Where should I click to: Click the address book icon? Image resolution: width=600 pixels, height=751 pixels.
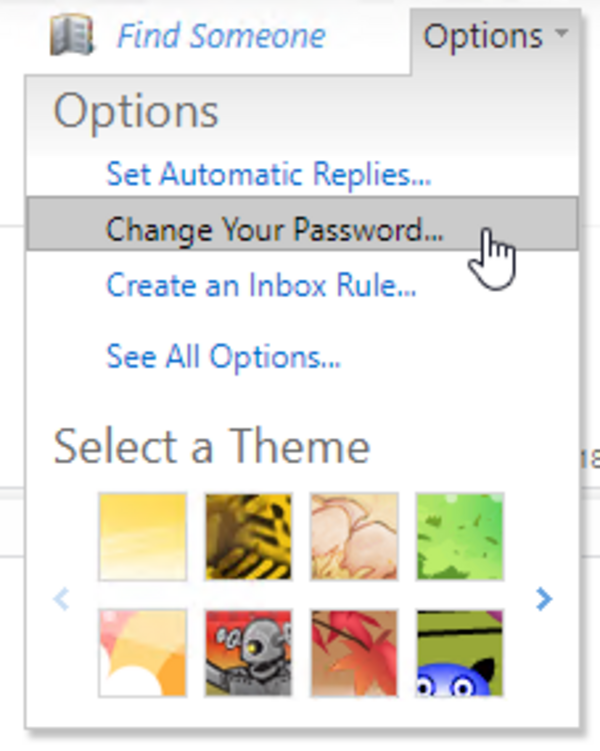[x=72, y=34]
